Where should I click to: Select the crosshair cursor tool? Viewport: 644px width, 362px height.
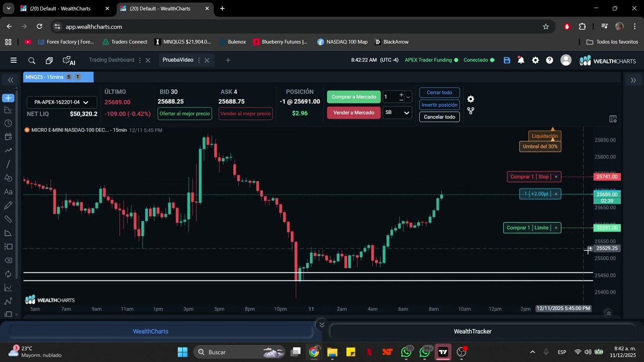(8, 98)
